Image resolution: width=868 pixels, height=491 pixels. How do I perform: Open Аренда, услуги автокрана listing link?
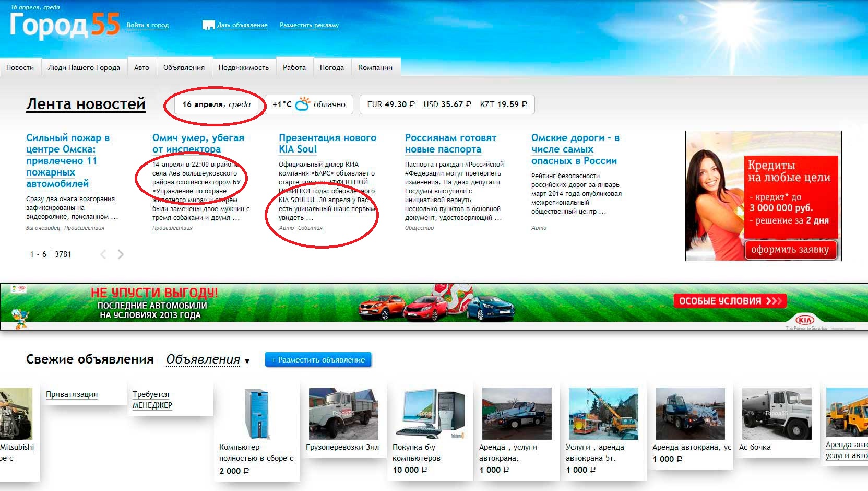pyautogui.click(x=508, y=453)
